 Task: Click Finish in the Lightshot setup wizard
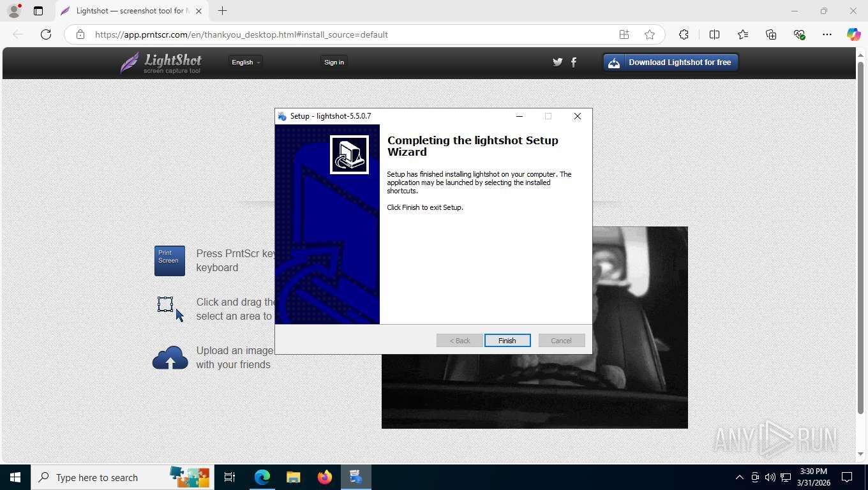(507, 341)
